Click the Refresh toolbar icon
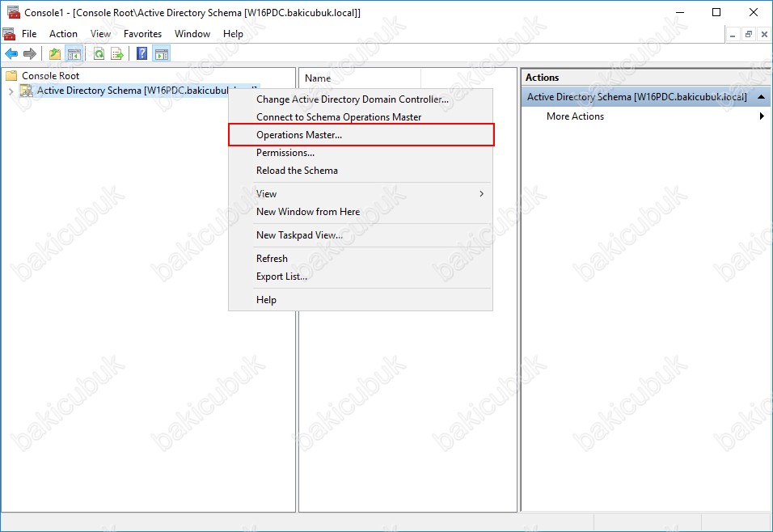The height and width of the screenshot is (532, 773). pos(99,53)
